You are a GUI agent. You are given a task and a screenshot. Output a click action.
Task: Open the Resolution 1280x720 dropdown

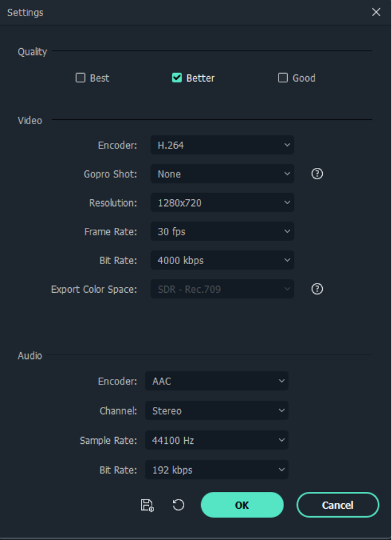(222, 203)
